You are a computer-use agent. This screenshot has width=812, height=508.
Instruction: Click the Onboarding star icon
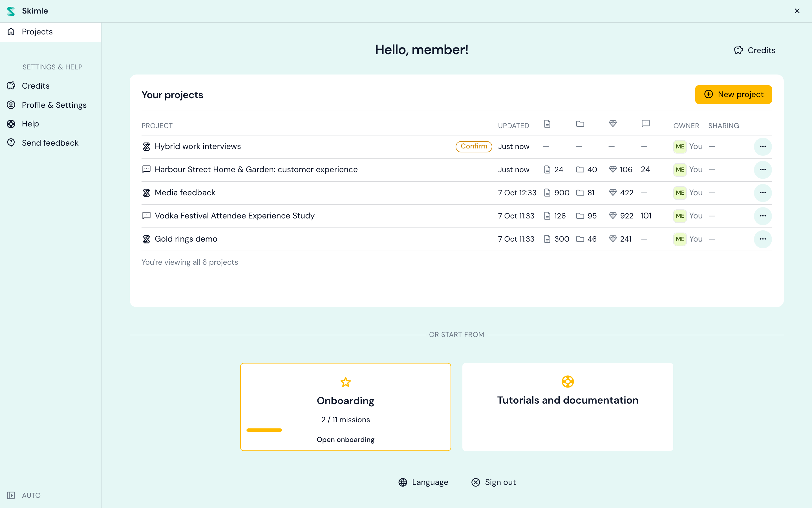click(x=346, y=382)
